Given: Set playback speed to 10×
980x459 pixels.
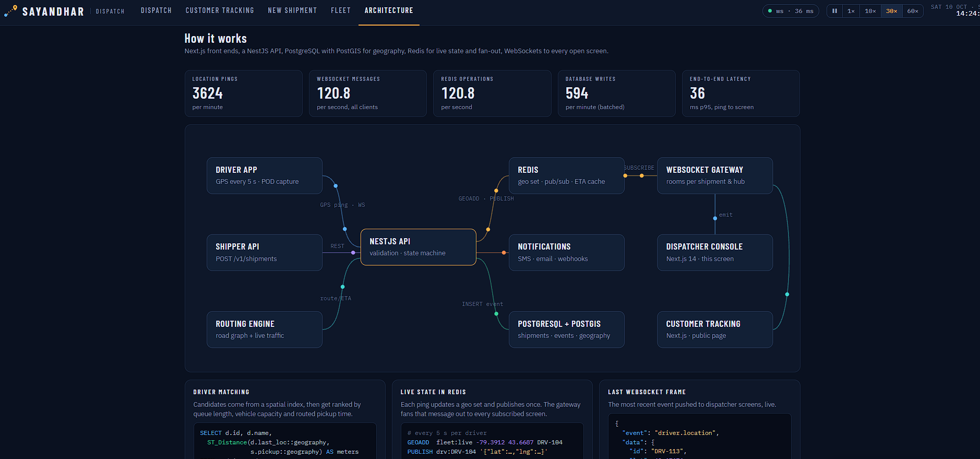Looking at the screenshot, I should coord(870,11).
